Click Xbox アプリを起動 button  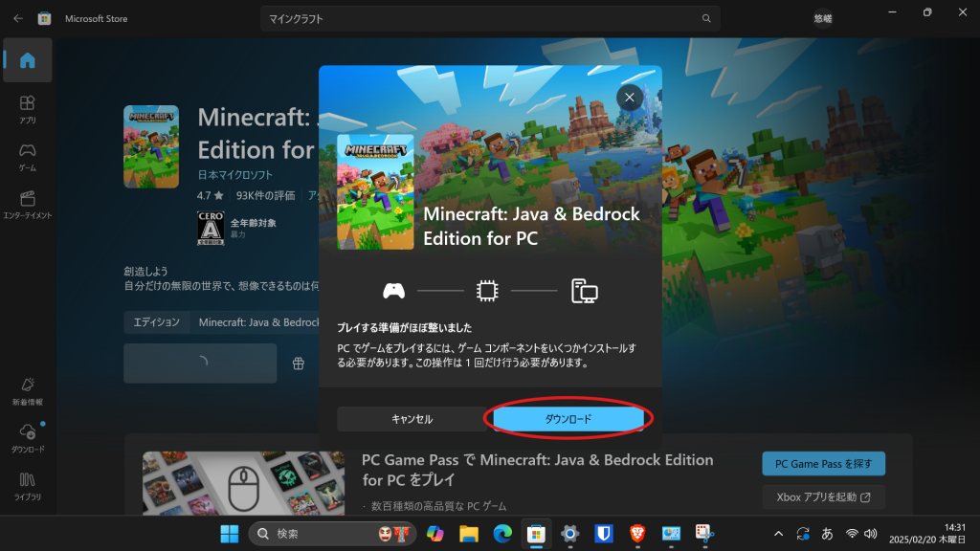(823, 497)
